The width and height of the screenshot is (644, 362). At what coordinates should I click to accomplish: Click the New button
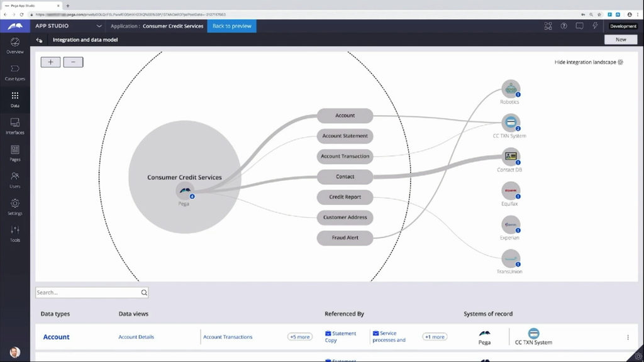620,40
